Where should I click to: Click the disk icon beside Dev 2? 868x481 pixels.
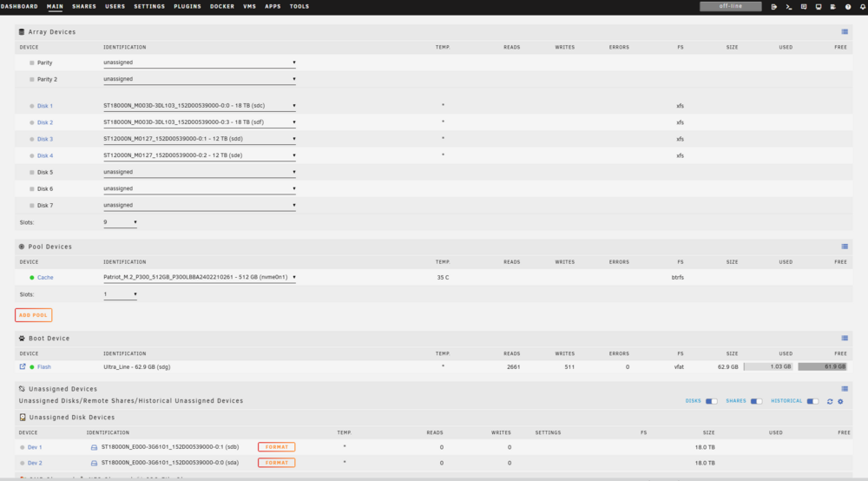coord(94,463)
